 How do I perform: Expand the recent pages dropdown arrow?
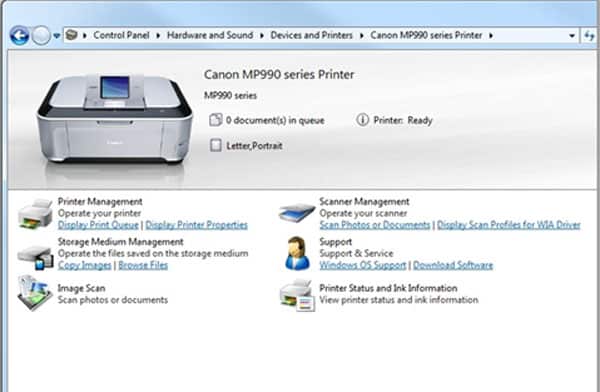click(x=57, y=36)
